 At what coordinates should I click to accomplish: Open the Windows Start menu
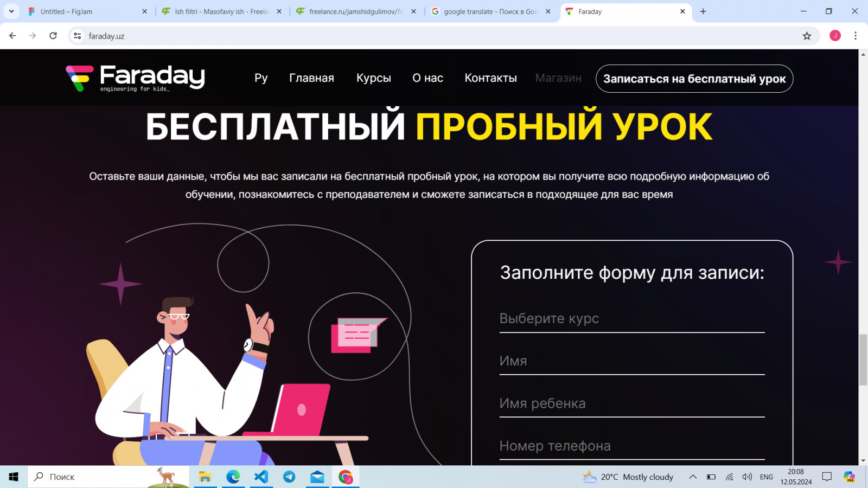coord(14,477)
